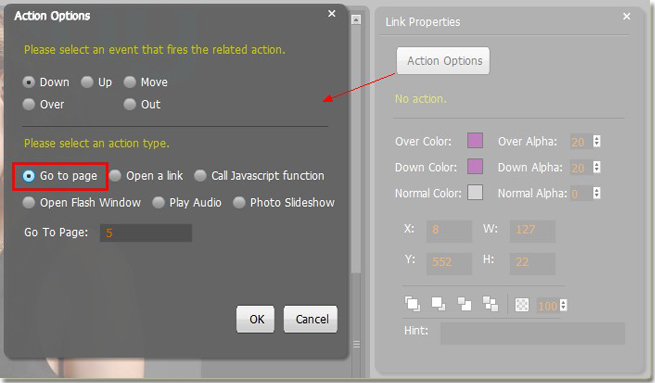Pick the Over Color swatch

pyautogui.click(x=475, y=141)
